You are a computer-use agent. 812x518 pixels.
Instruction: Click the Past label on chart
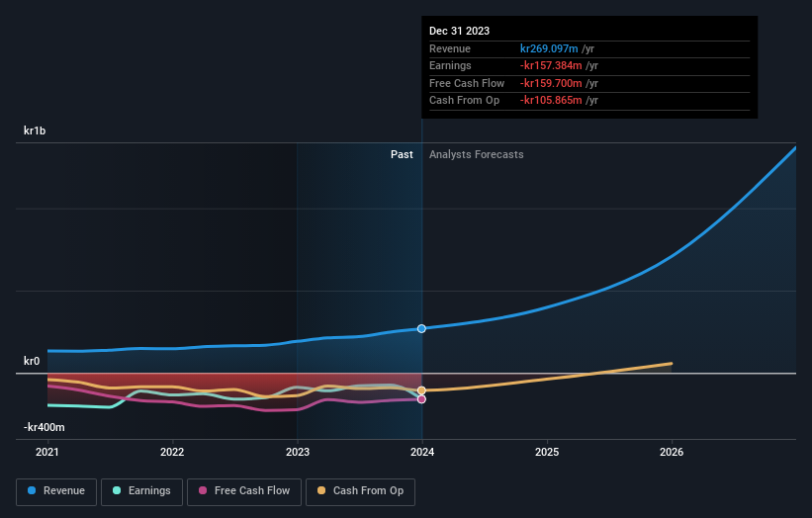402,154
